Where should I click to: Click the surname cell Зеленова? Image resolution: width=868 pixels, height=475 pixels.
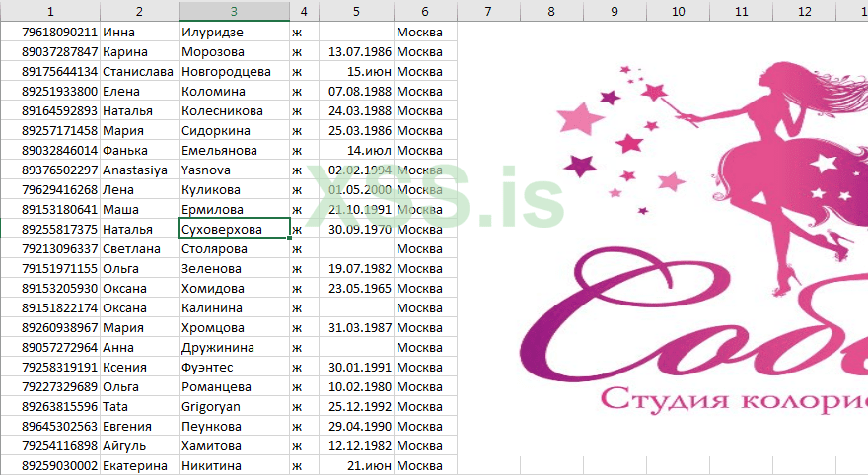(234, 269)
